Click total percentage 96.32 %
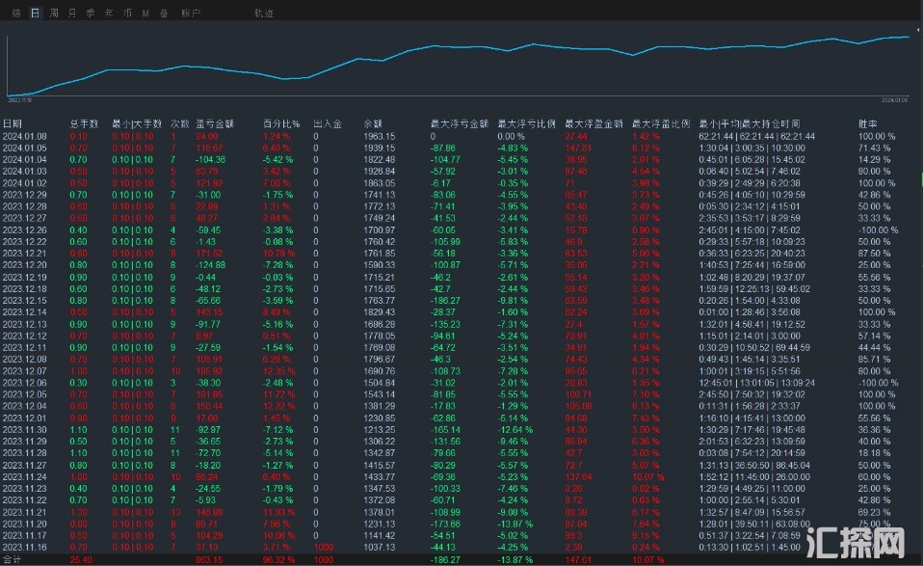 278,559
